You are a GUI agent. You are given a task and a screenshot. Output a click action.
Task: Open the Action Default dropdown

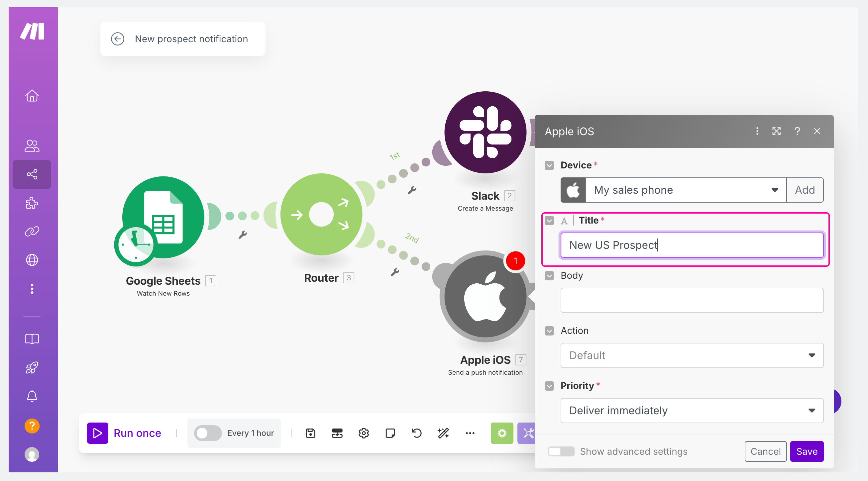pyautogui.click(x=692, y=355)
